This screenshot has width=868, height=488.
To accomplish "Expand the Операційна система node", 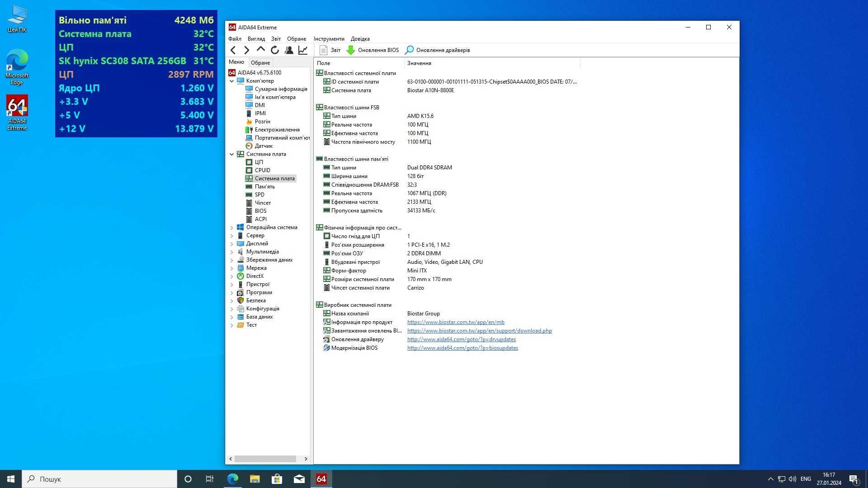I will [x=232, y=227].
